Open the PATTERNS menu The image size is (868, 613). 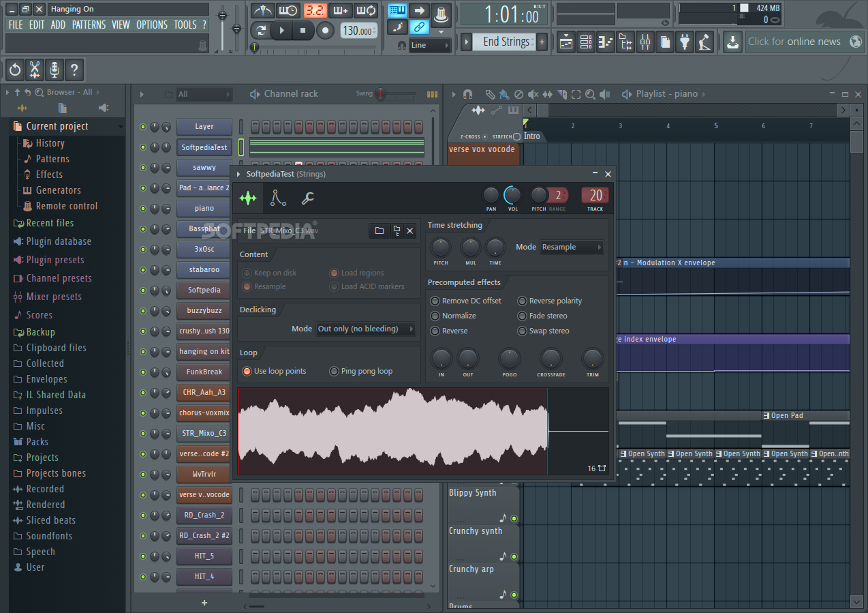[89, 25]
